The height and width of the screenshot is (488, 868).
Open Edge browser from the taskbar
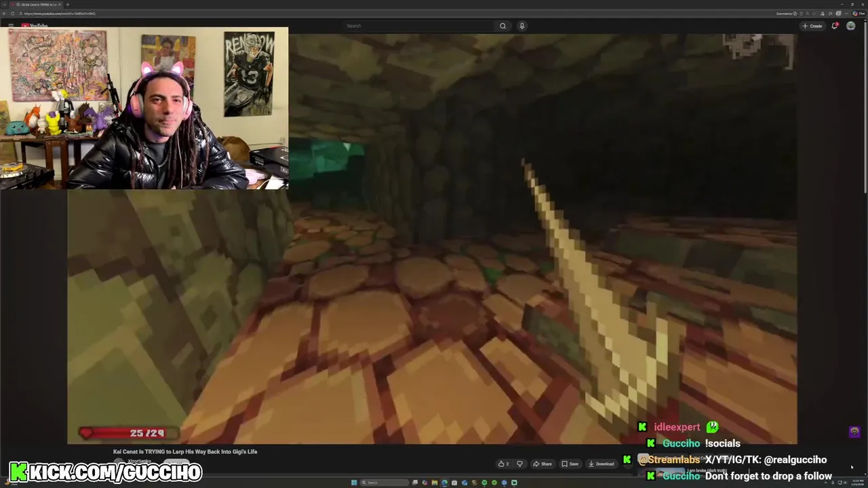(444, 483)
